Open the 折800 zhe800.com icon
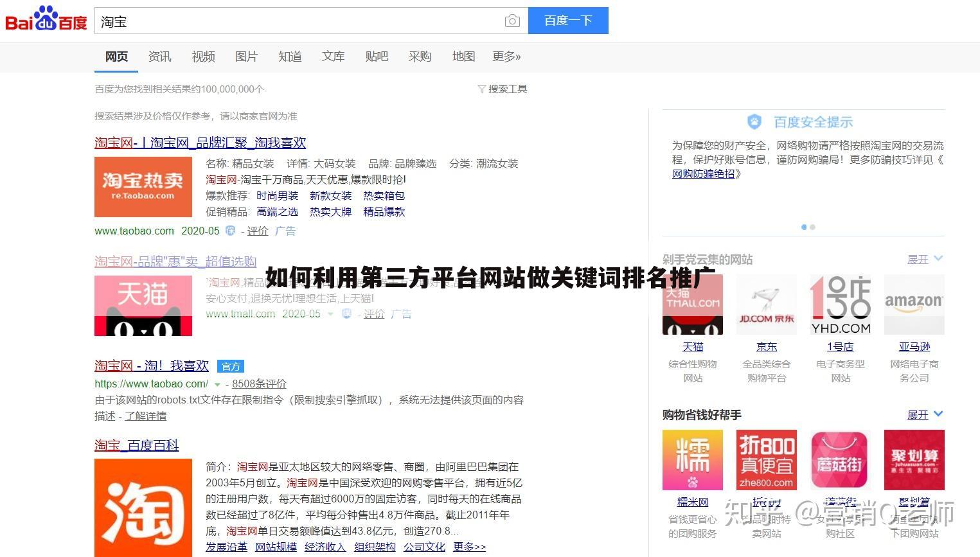The height and width of the screenshot is (557, 980). point(766,459)
